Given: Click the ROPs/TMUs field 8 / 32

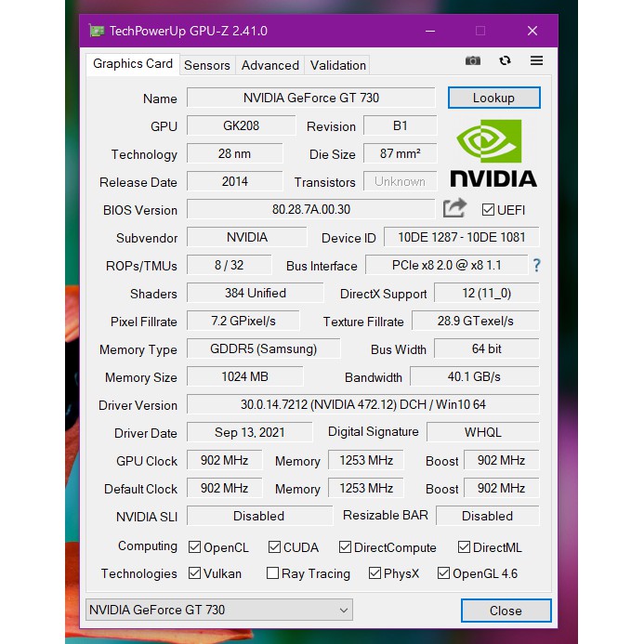Looking at the screenshot, I should click(230, 266).
